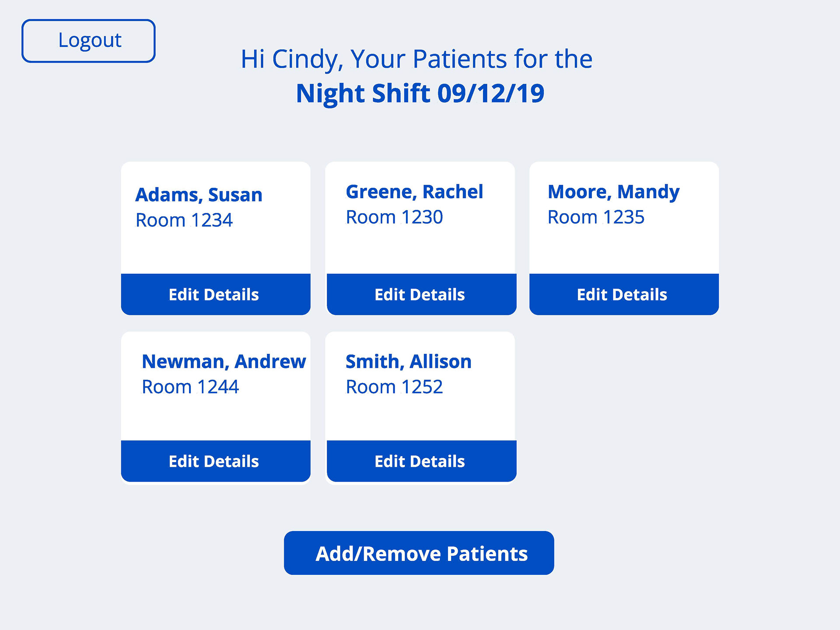Click Room 1235 on Mandy's card

596,217
